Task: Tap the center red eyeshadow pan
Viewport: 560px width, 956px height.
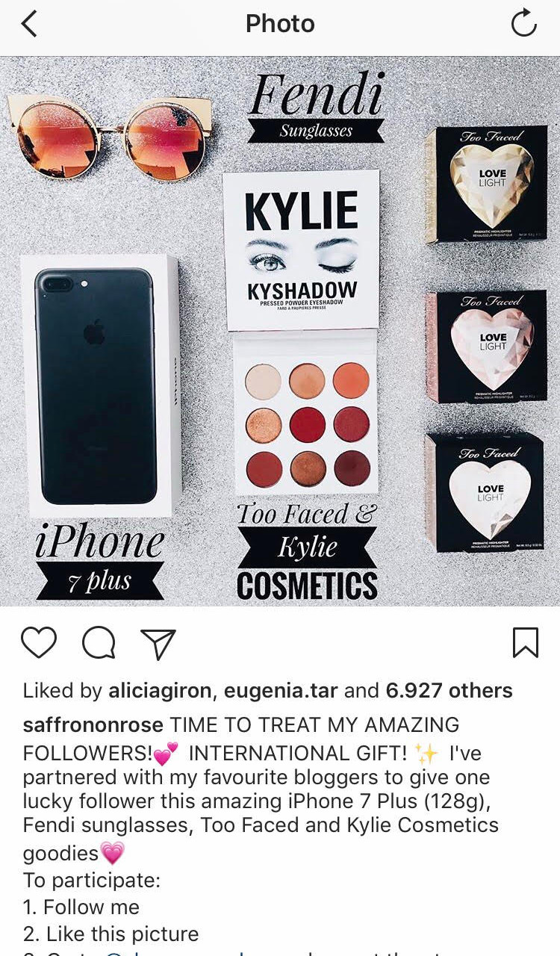Action: click(x=307, y=424)
